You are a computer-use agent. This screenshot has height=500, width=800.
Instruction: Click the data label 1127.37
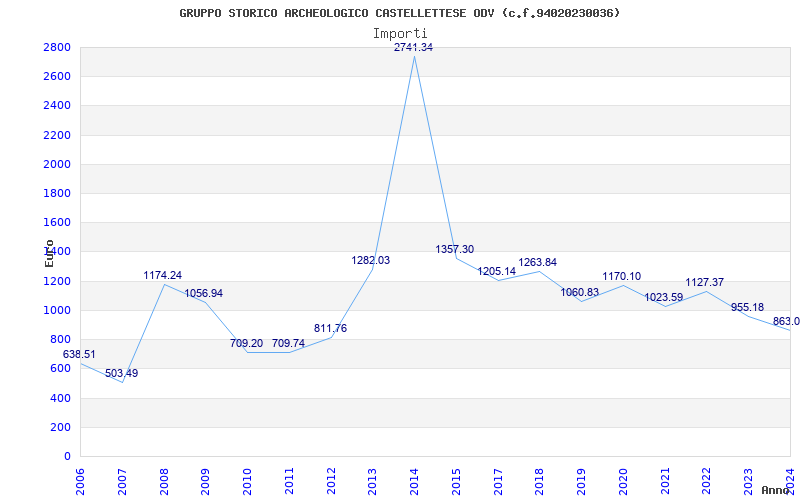coord(705,283)
